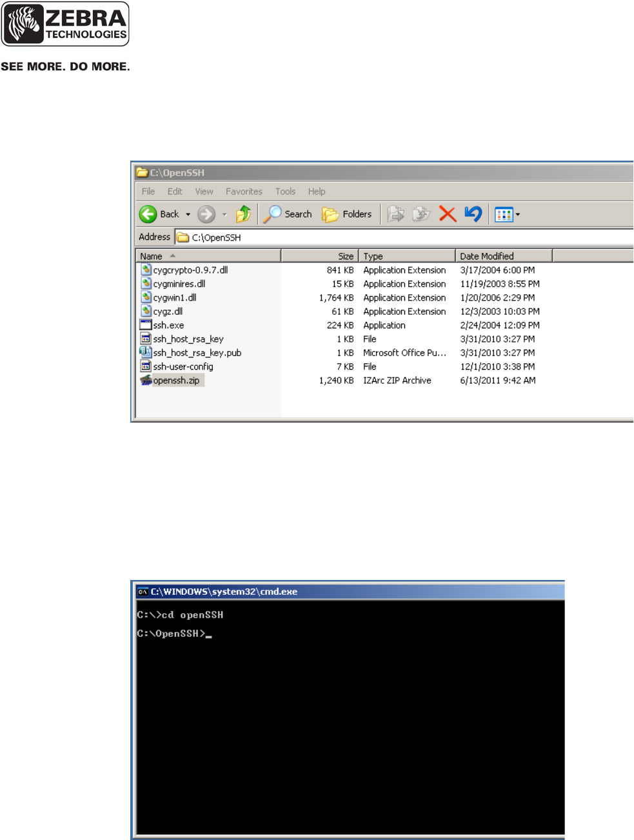Click the 841 KB size value
Image resolution: width=634 pixels, height=840 pixels.
[340, 270]
